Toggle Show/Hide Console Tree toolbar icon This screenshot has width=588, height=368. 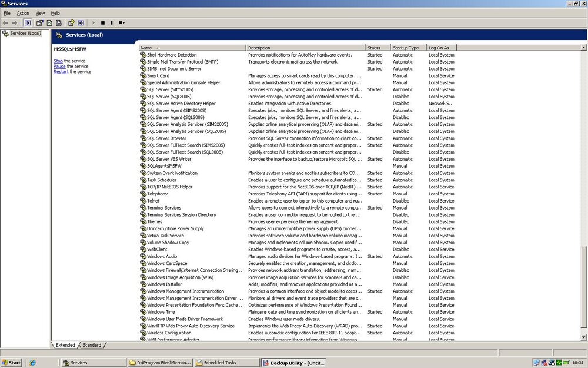point(28,23)
